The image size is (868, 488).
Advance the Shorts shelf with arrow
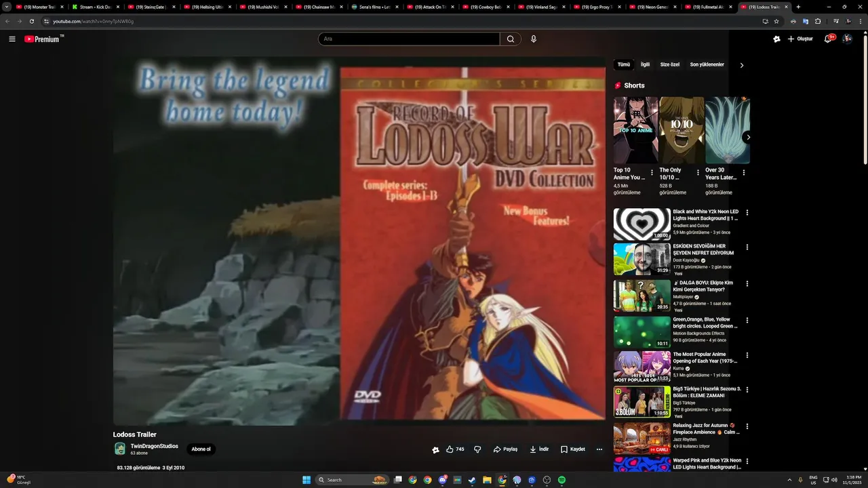(748, 137)
